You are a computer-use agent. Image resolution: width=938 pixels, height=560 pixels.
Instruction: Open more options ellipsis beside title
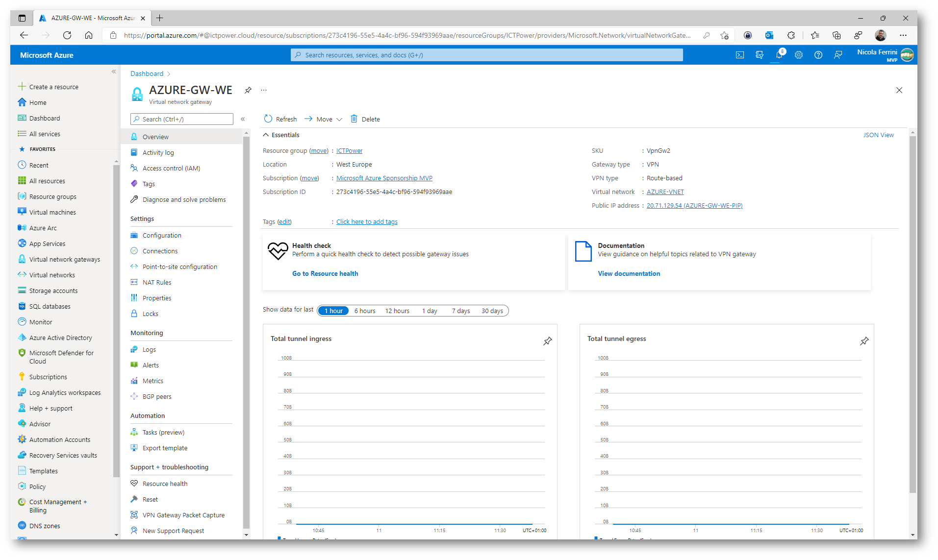click(x=264, y=90)
